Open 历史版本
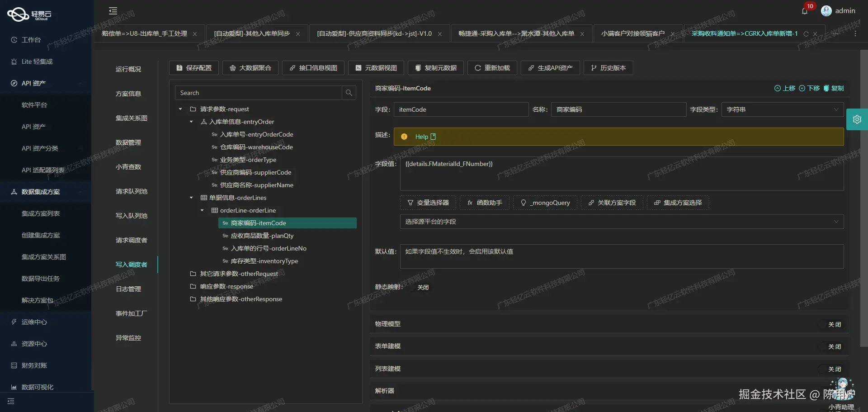Screen dimensions: 868x412 [x=609, y=68]
